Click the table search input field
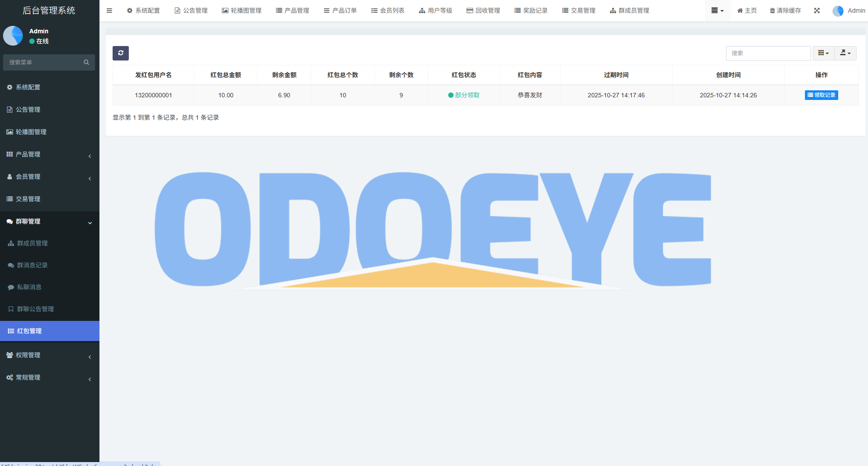 768,53
